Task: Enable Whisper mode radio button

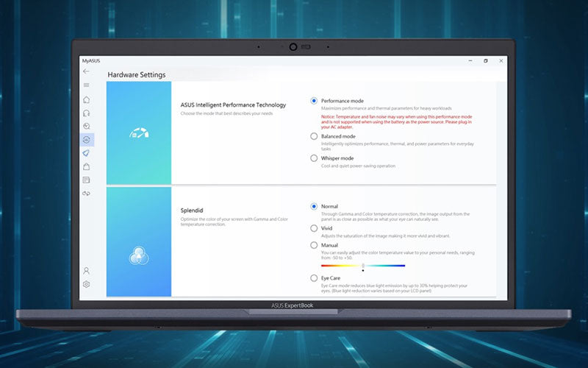Action: click(315, 158)
